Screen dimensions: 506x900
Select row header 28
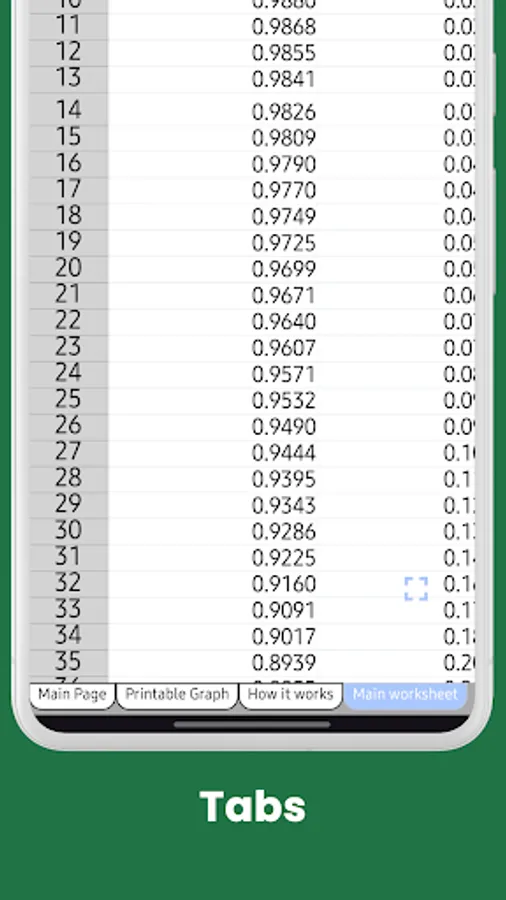coord(68,480)
